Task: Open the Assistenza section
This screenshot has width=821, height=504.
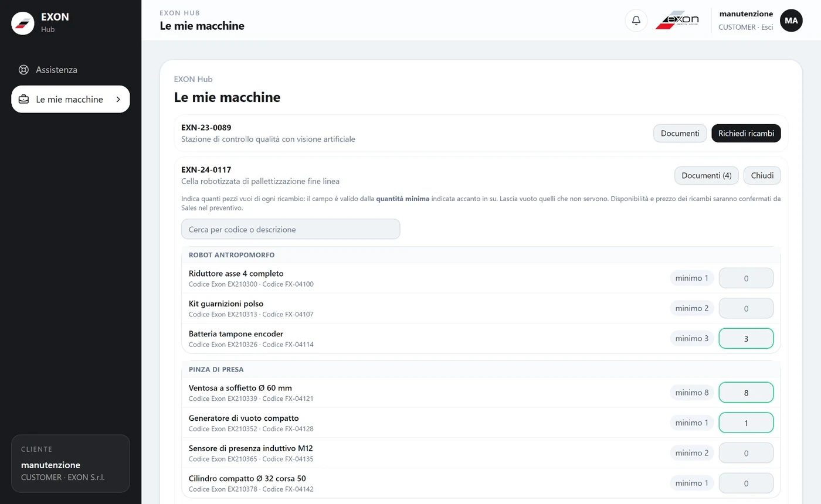Action: (x=70, y=70)
